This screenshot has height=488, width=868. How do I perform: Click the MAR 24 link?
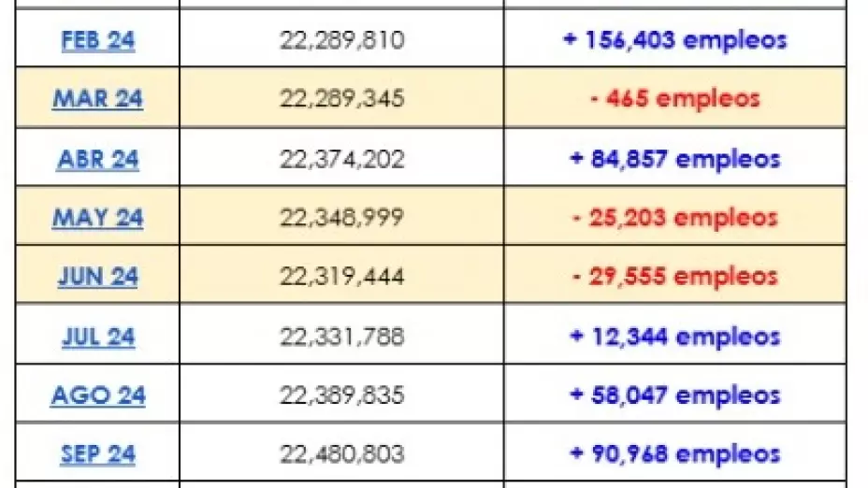(x=97, y=99)
